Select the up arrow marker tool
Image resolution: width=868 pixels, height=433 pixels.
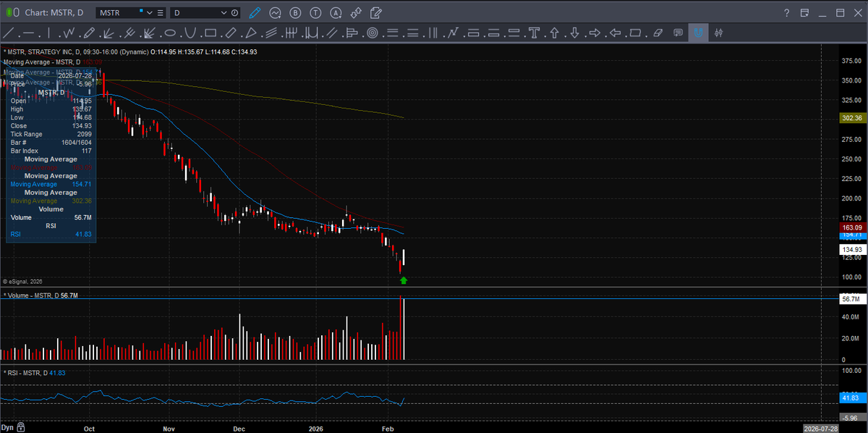[x=555, y=33]
